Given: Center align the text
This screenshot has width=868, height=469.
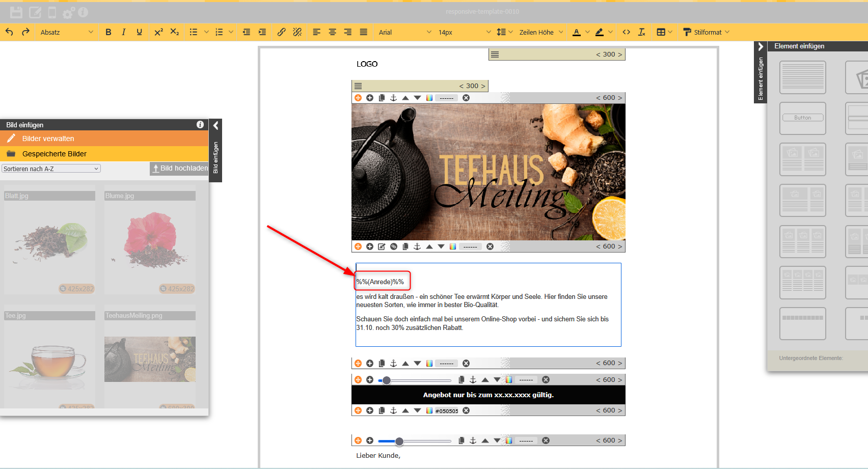Looking at the screenshot, I should [332, 32].
